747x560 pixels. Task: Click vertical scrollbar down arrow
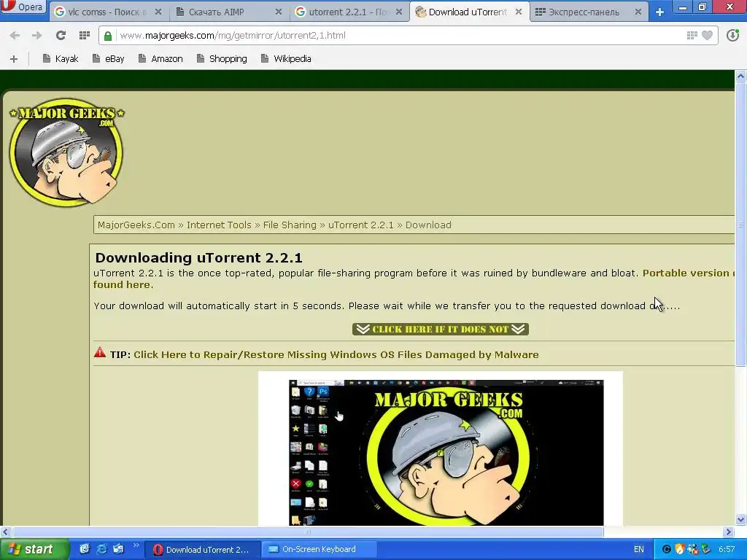point(740,520)
